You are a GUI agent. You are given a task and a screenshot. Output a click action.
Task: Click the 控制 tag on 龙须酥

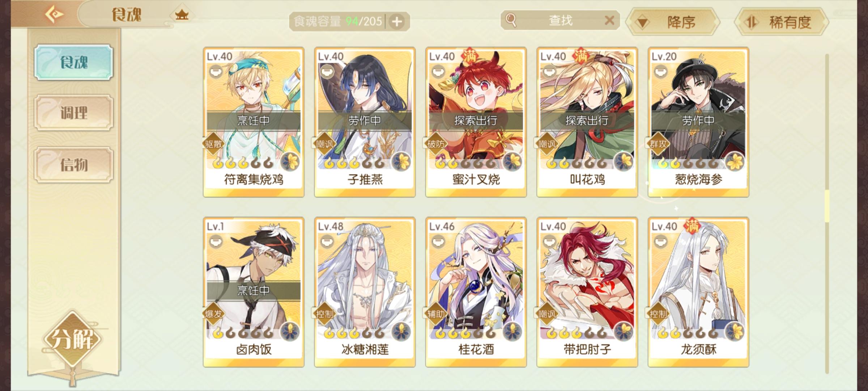click(x=658, y=314)
